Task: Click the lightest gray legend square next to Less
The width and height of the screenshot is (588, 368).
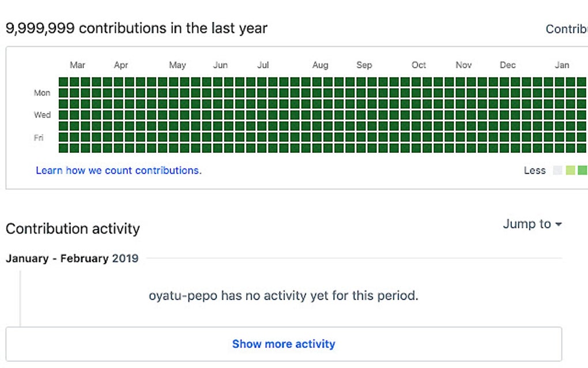Action: coord(557,170)
